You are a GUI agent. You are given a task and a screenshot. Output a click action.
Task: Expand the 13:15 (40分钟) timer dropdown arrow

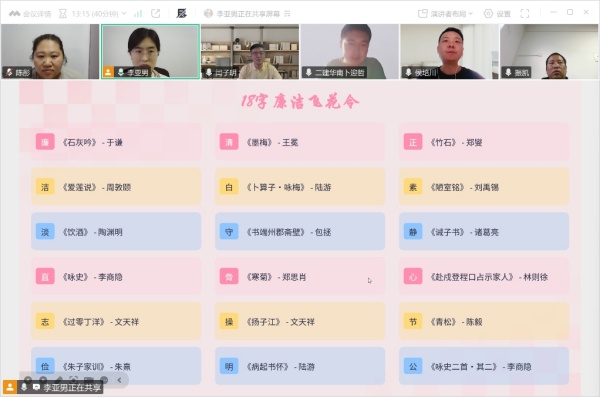(x=124, y=13)
